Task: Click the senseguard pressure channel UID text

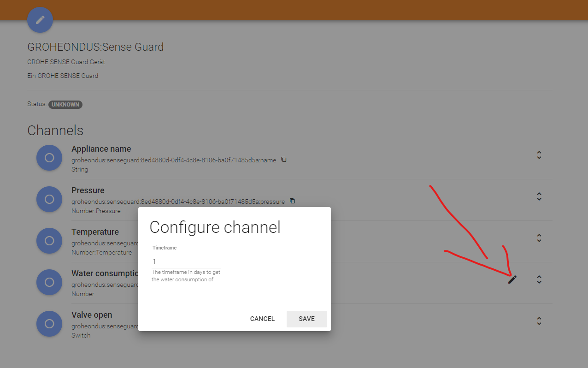Action: (x=178, y=202)
